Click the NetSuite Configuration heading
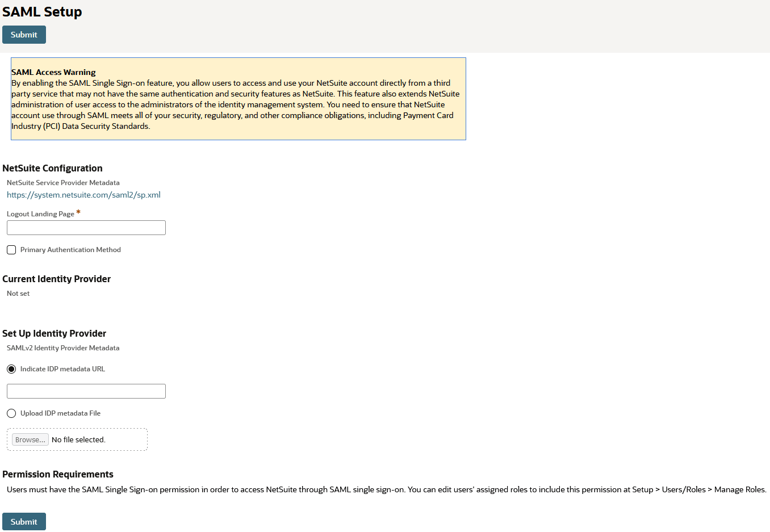The image size is (770, 532). 52,168
